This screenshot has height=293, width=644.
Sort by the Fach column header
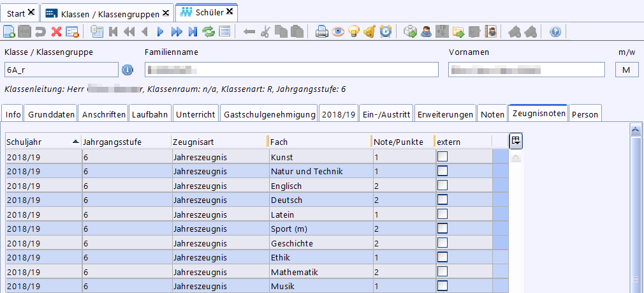(x=319, y=142)
